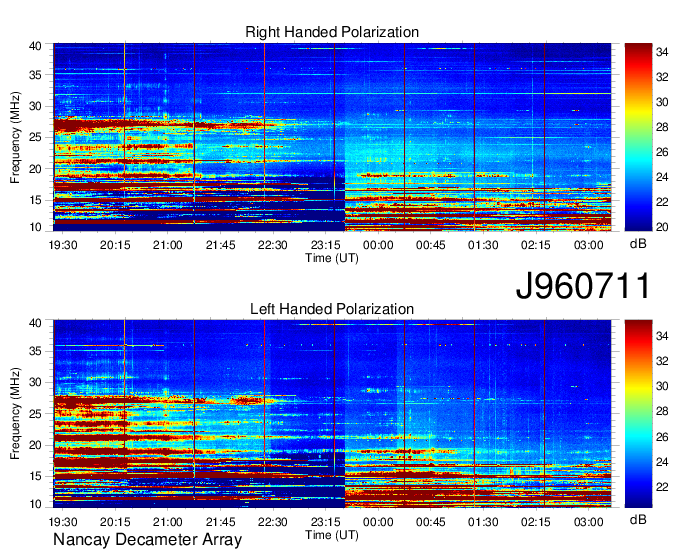Image resolution: width=680 pixels, height=552 pixels.
Task: Click the 40 MHz tick of Right Handed plot
Action: pos(35,46)
